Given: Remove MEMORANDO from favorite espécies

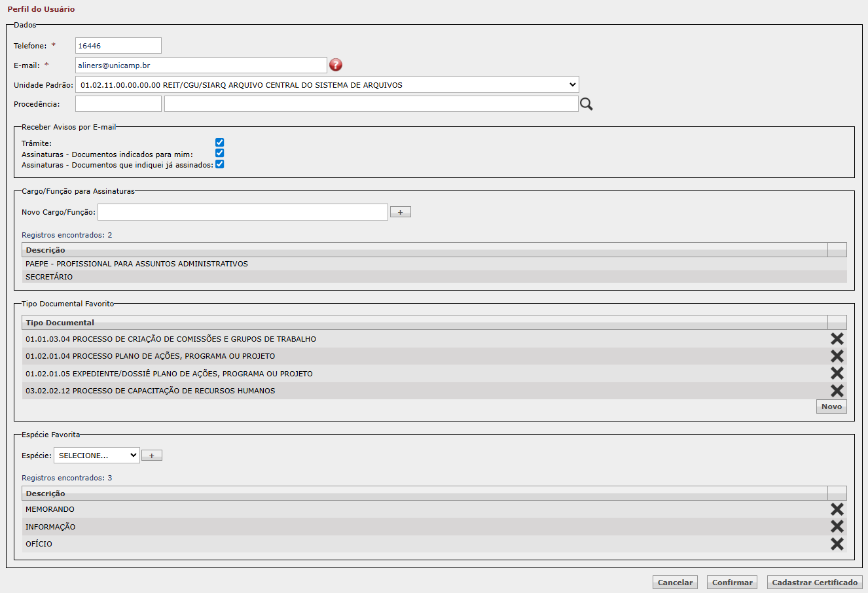Looking at the screenshot, I should [837, 509].
